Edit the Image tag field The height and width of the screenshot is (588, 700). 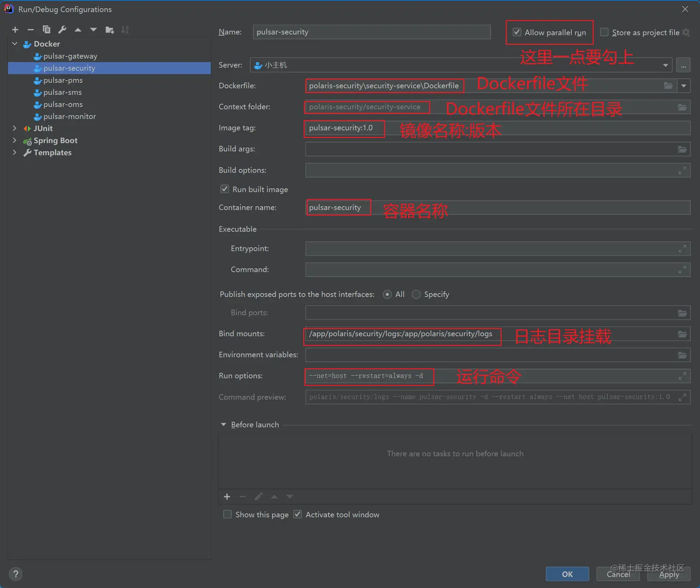pos(498,128)
